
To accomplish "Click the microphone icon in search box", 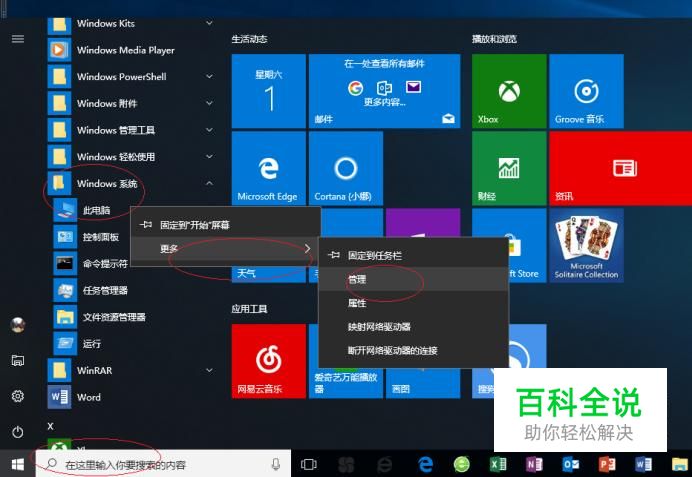I will tap(276, 464).
